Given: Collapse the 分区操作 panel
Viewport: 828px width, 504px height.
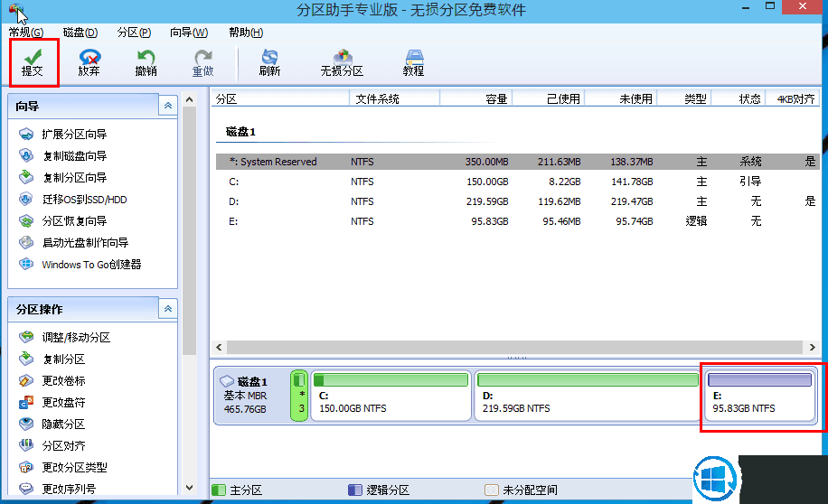Looking at the screenshot, I should point(168,309).
